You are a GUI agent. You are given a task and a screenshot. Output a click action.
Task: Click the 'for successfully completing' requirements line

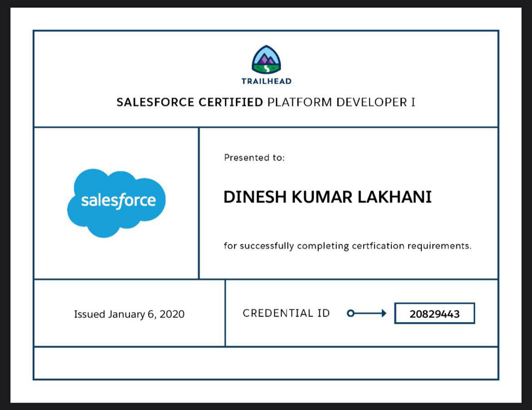[x=347, y=246]
